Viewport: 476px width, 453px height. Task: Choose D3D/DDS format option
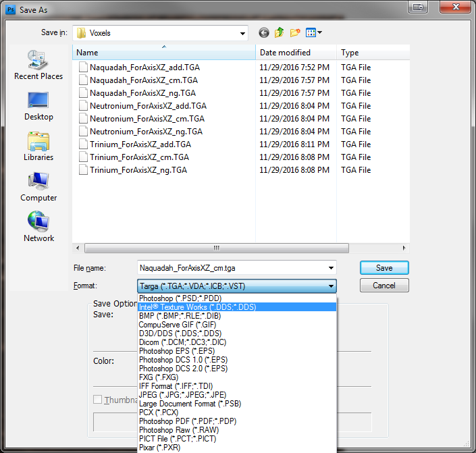237,334
